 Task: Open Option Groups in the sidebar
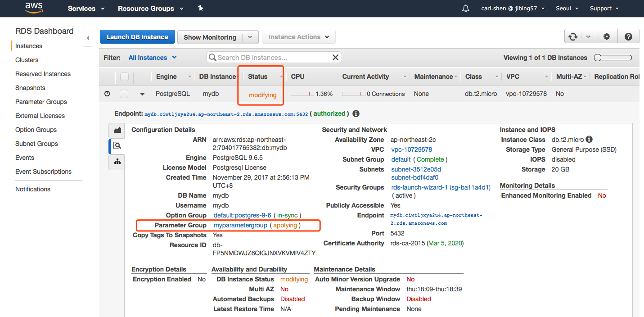click(36, 130)
